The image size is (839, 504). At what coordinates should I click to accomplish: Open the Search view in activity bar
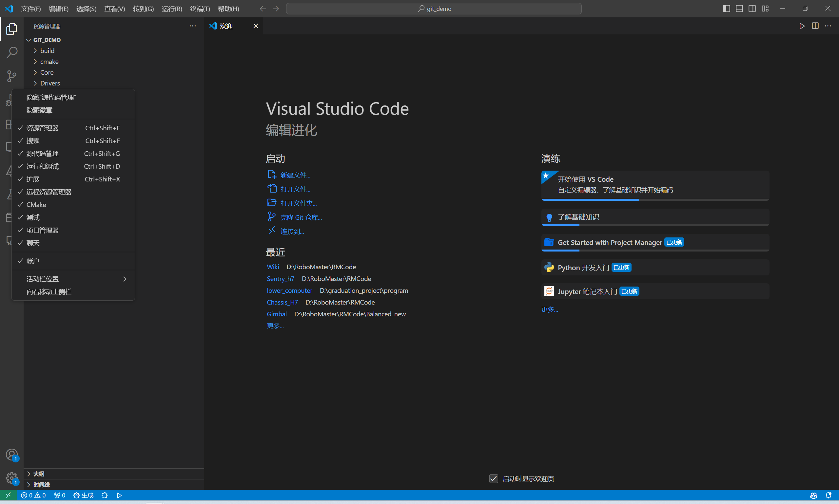pos(11,53)
